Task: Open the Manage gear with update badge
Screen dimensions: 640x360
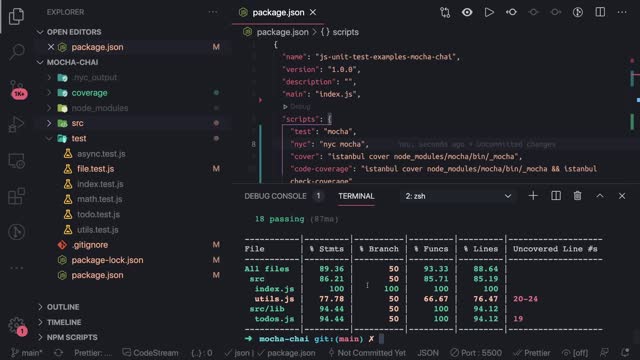Action: click(17, 326)
